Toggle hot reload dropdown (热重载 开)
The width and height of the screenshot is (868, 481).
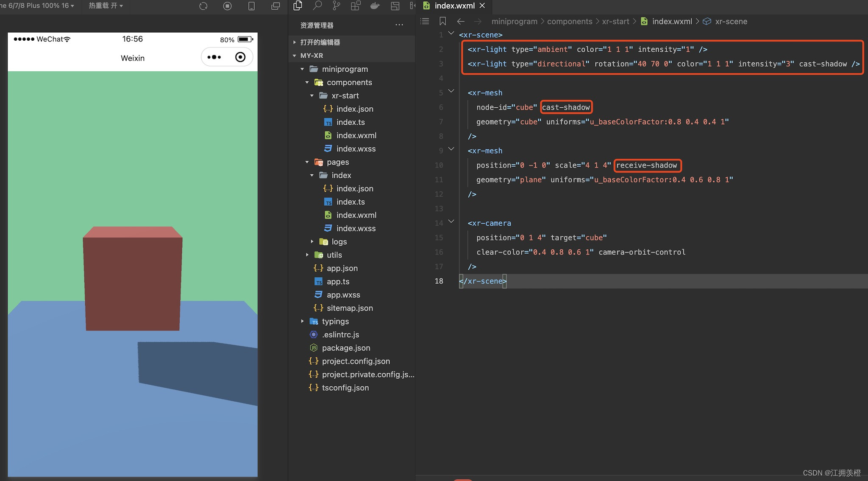[106, 6]
